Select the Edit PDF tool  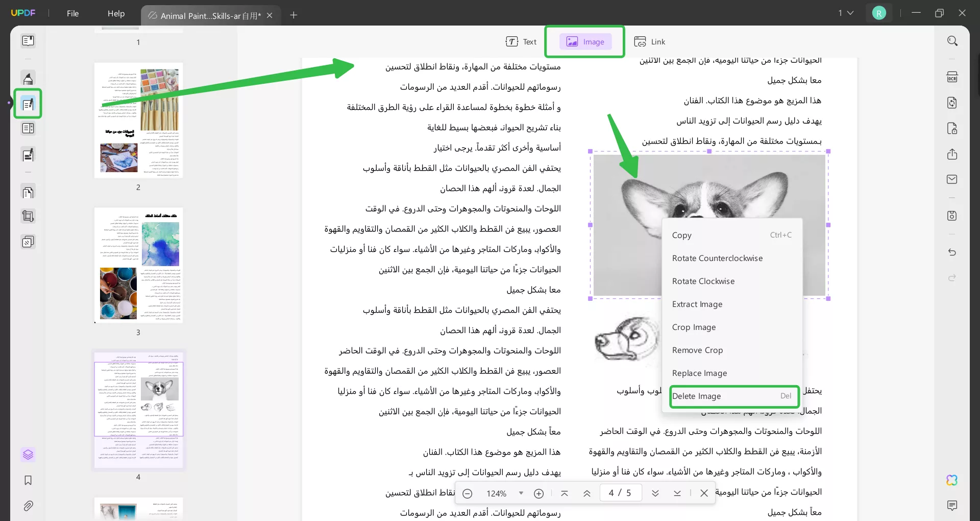click(28, 104)
